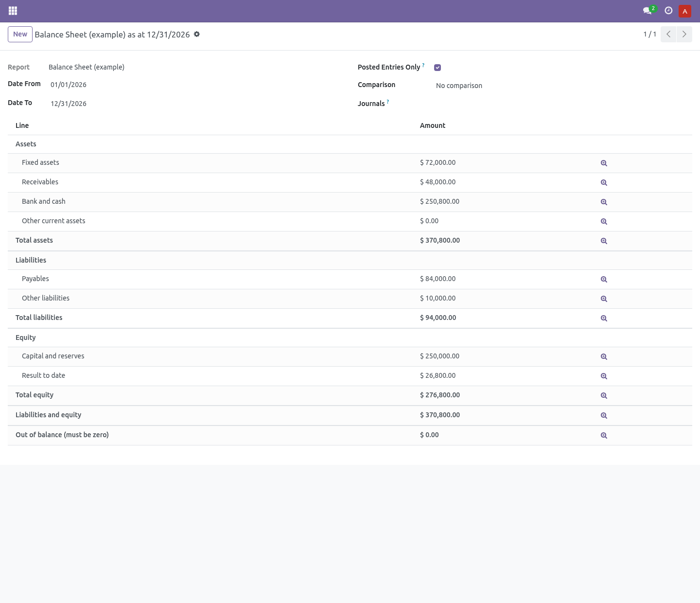Viewport: 700px width, 603px height.
Task: Click magnifier icon on Bank and cash row
Action: [604, 202]
